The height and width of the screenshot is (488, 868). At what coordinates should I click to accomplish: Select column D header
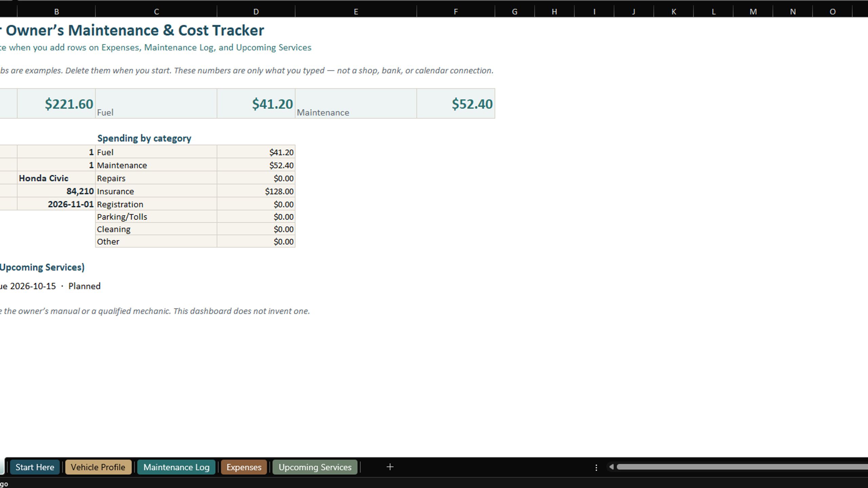[256, 12]
